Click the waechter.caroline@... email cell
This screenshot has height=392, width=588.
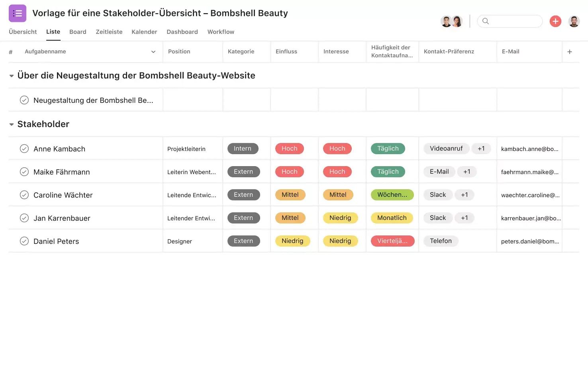coord(530,195)
